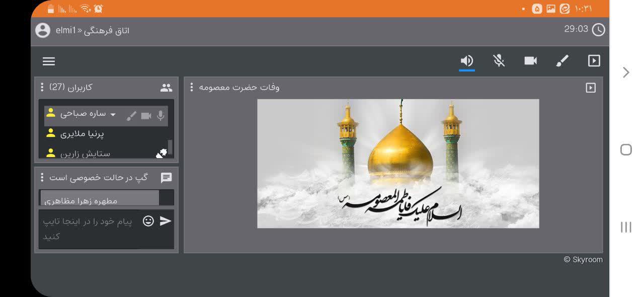This screenshot has width=644, height=297.
Task: Focus the chat message input field
Action: pyautogui.click(x=88, y=229)
